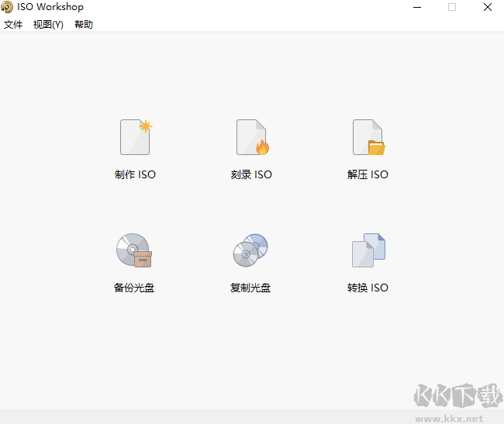Close the ISO Workshop window
The height and width of the screenshot is (424, 504).
click(x=488, y=7)
